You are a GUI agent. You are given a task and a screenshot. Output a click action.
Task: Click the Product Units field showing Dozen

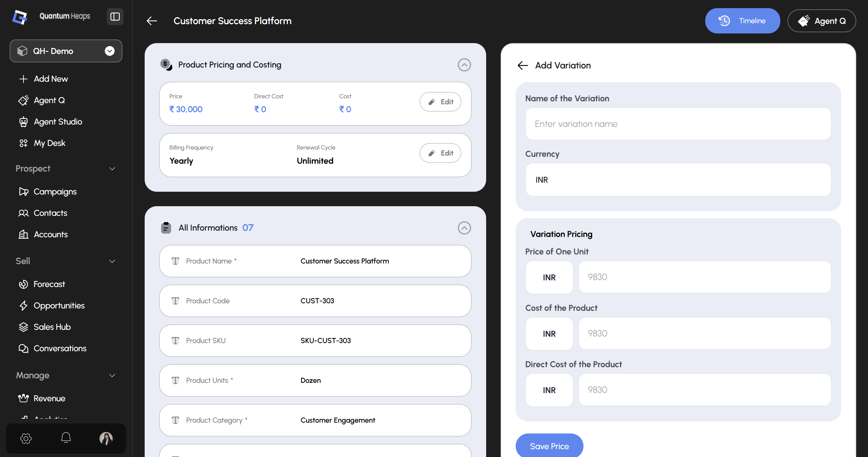tap(315, 380)
